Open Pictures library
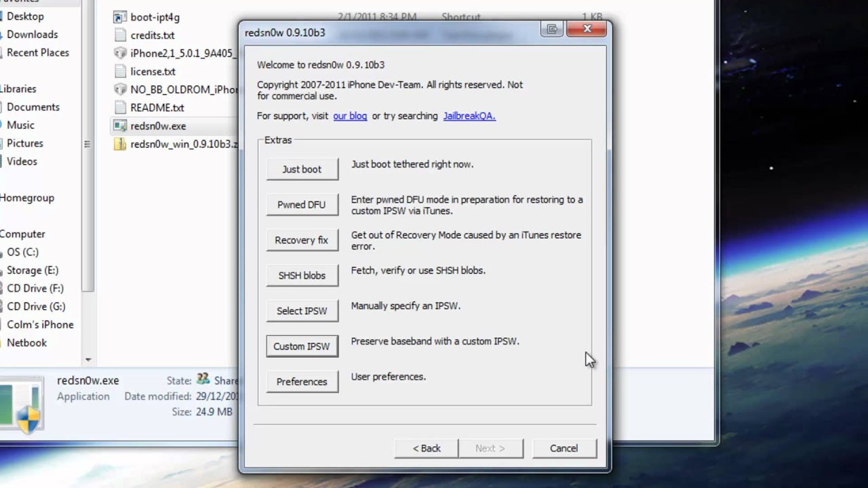The height and width of the screenshot is (488, 868). pyautogui.click(x=25, y=144)
